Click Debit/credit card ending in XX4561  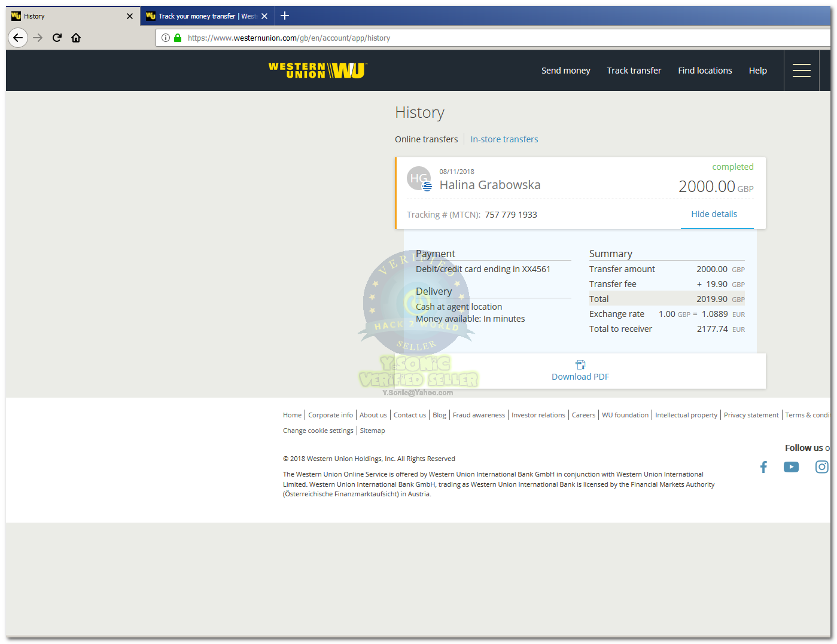point(483,269)
